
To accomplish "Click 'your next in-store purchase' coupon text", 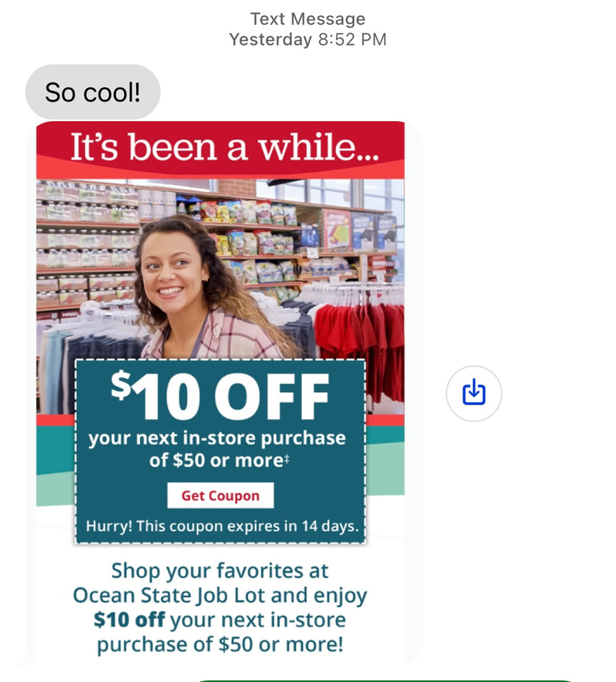I will [217, 438].
